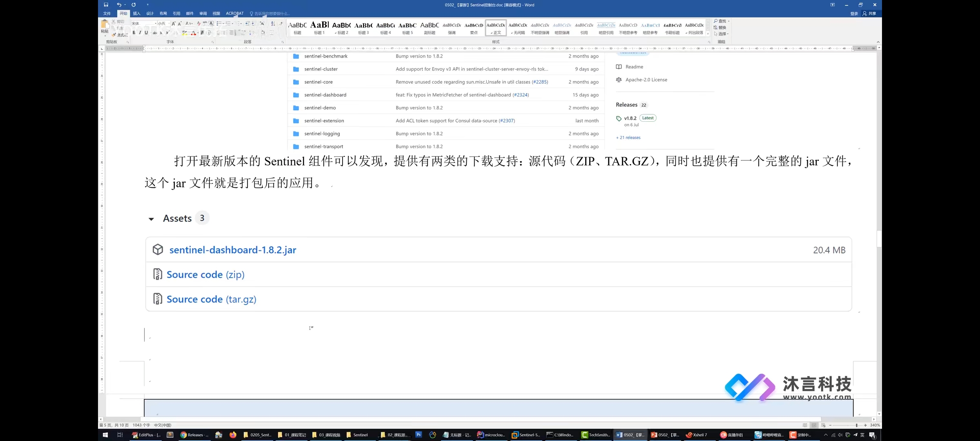
Task: Apply Italic formatting
Action: coord(140,33)
